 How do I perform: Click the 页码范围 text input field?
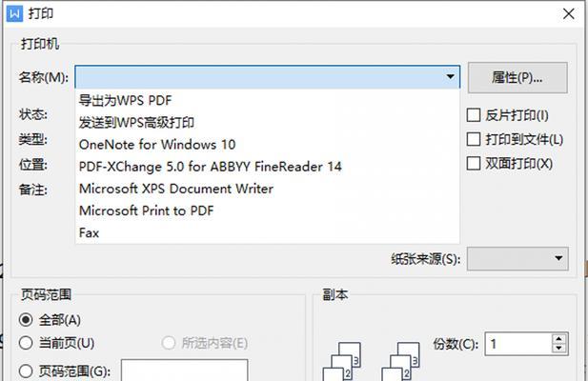pos(184,371)
